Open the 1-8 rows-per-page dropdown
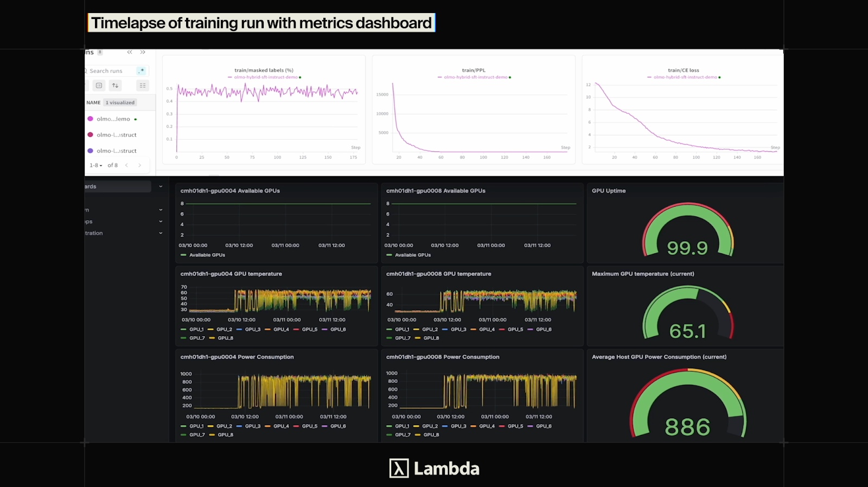Image resolution: width=868 pixels, height=487 pixels. [x=96, y=165]
